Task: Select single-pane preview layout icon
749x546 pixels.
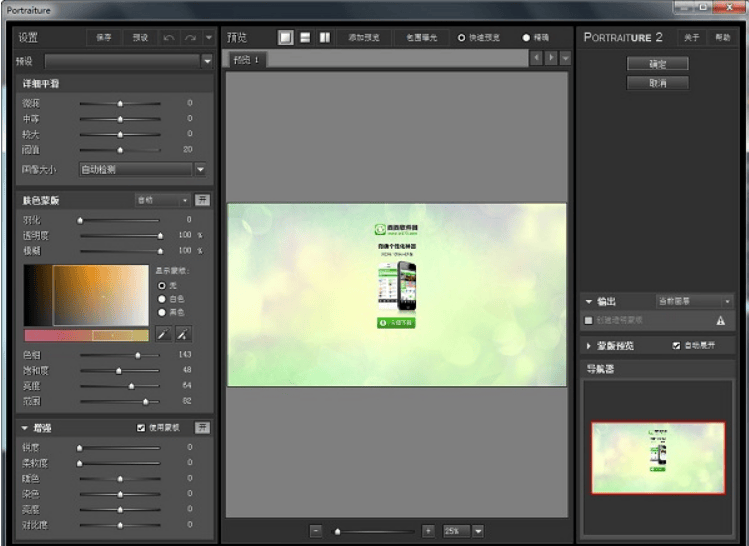Action: coord(285,37)
